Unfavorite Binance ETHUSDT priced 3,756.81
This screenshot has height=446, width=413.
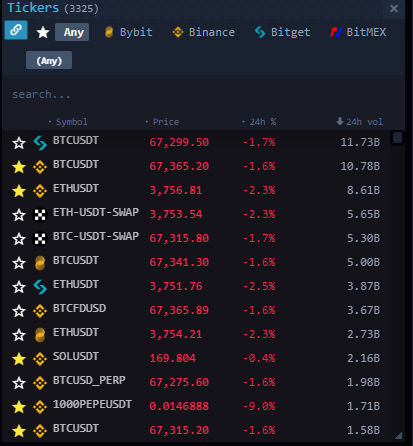[19, 191]
